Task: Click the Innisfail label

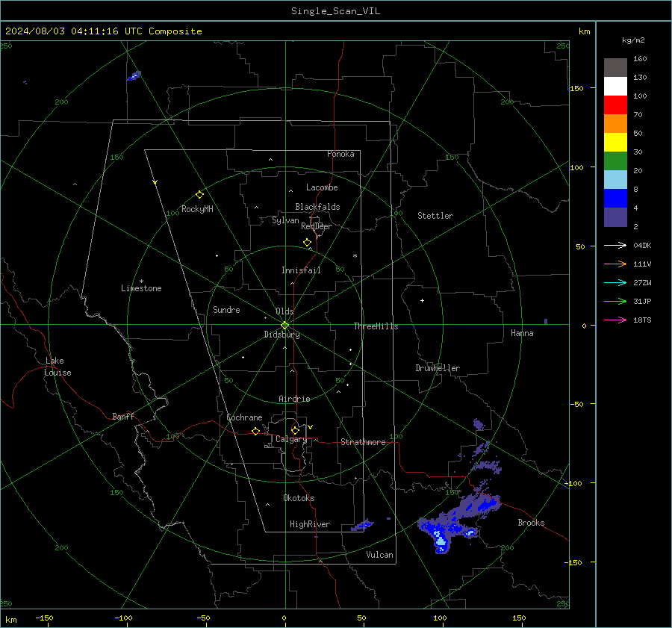Action: point(301,270)
